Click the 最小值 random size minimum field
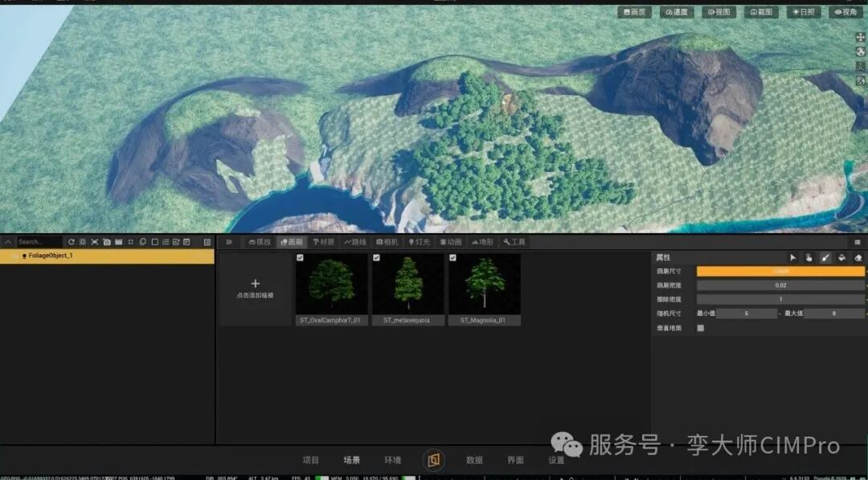 (x=747, y=314)
